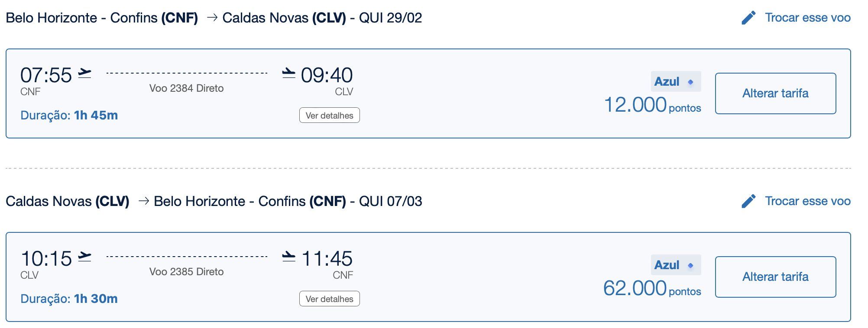Click the pencil icon for the CNF to CLV flight
The width and height of the screenshot is (868, 328).
(748, 18)
